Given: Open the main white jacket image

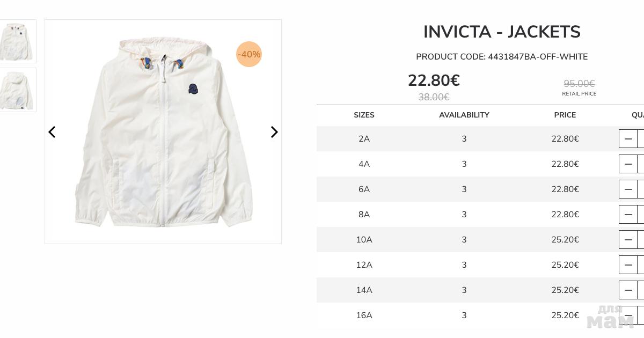Looking at the screenshot, I should 163,132.
